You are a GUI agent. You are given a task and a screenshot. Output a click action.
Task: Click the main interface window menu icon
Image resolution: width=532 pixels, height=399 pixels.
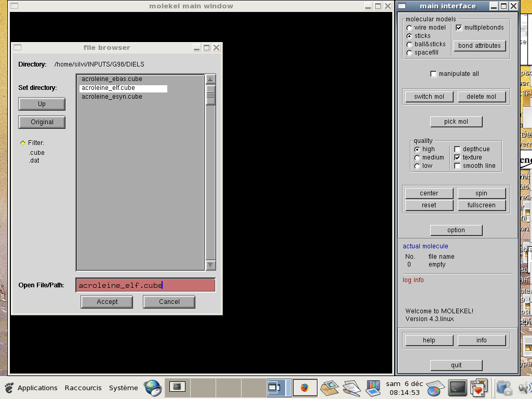click(x=402, y=6)
